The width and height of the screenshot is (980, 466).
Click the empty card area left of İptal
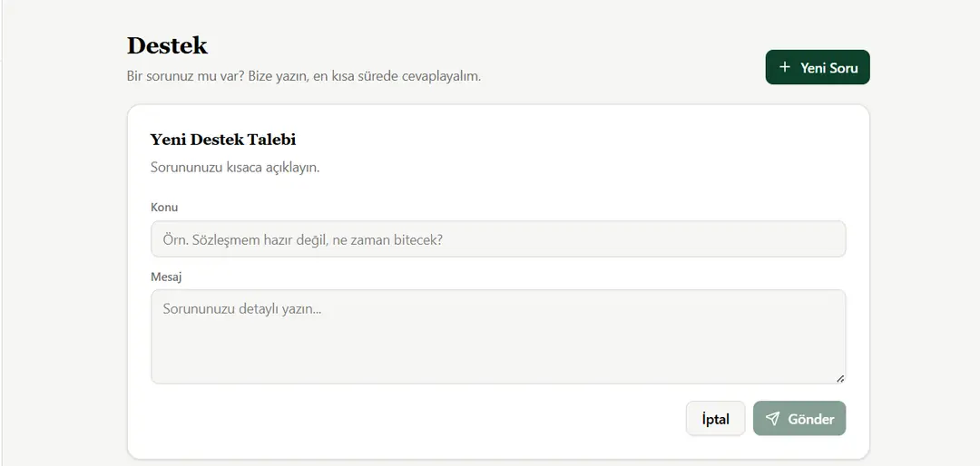click(x=413, y=419)
